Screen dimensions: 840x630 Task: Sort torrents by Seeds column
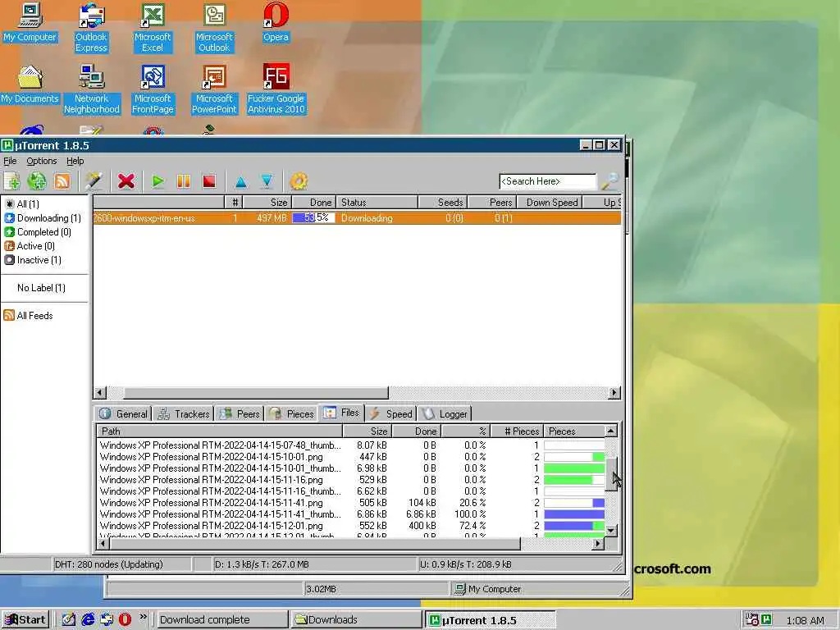443,203
